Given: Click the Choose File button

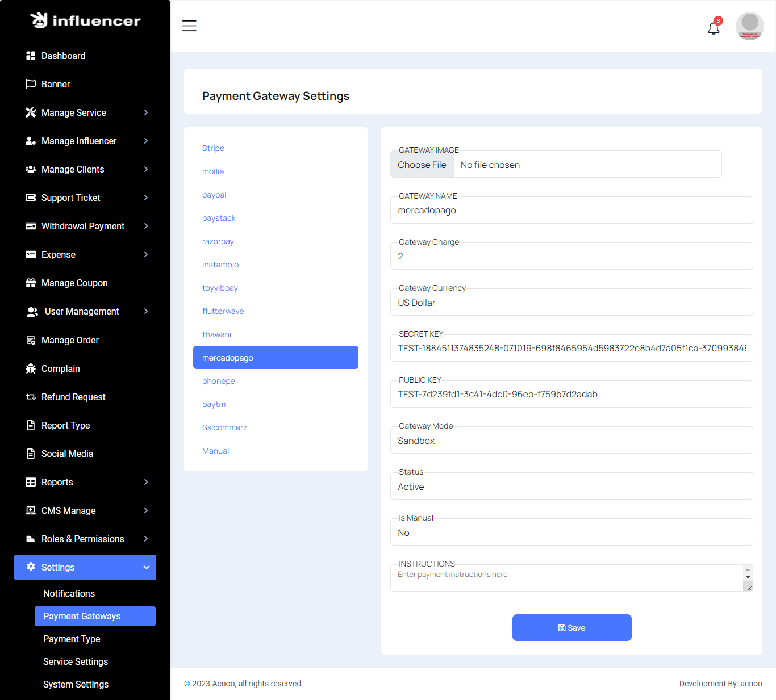Looking at the screenshot, I should click(422, 165).
